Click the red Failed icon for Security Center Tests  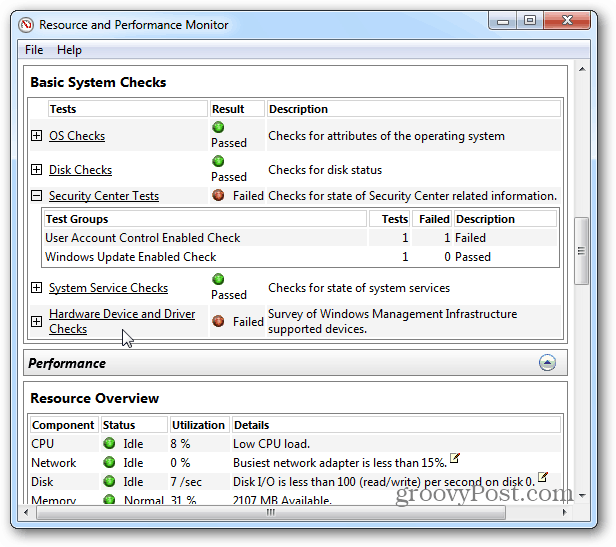tap(218, 196)
